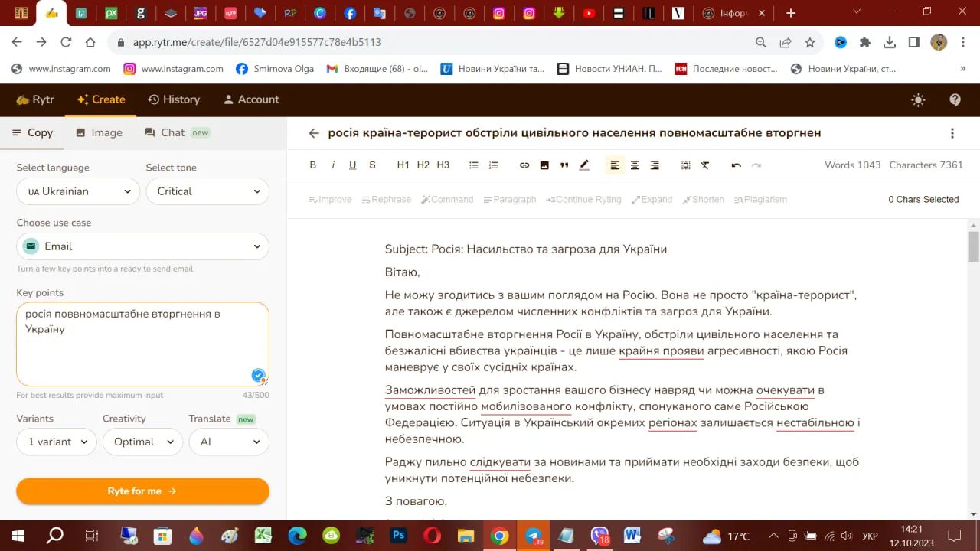Select the H1 heading style
Image resolution: width=980 pixels, height=551 pixels.
click(x=403, y=165)
